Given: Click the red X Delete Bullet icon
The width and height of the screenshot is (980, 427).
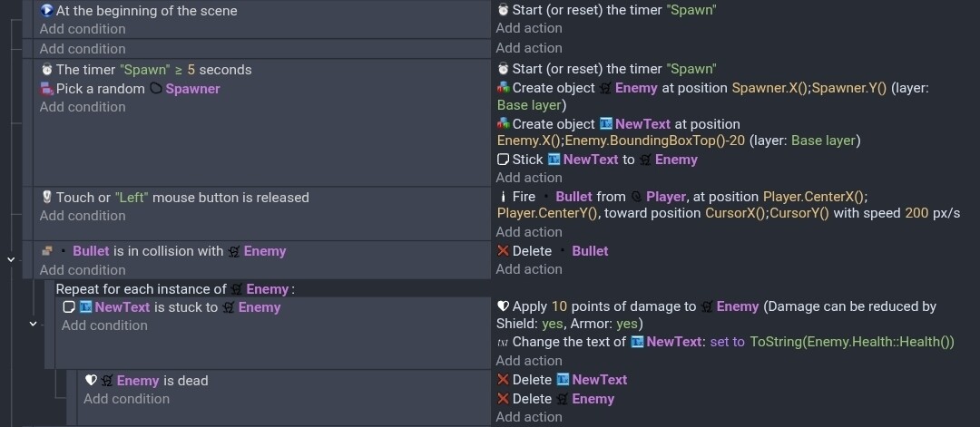Looking at the screenshot, I should (504, 251).
